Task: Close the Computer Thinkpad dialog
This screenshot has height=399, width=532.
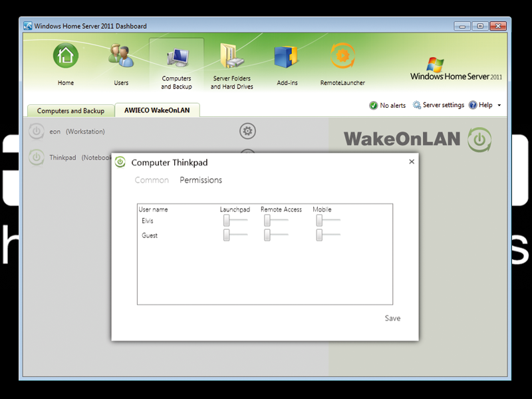Action: click(x=412, y=162)
